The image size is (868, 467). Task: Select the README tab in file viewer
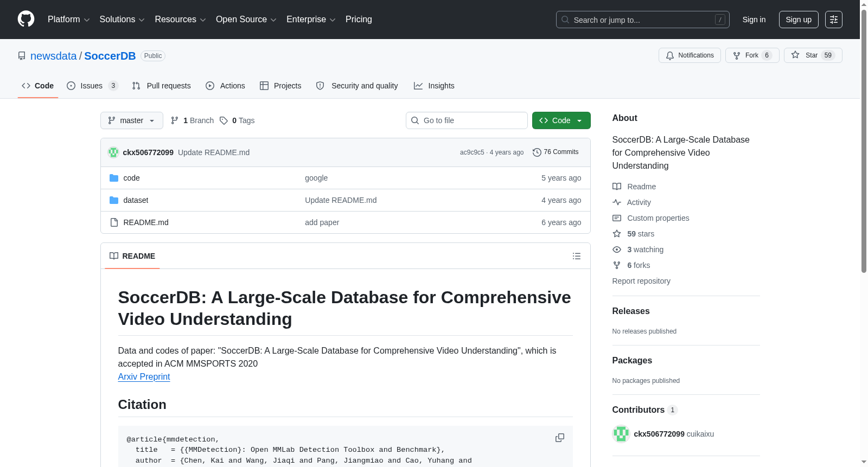pyautogui.click(x=132, y=256)
